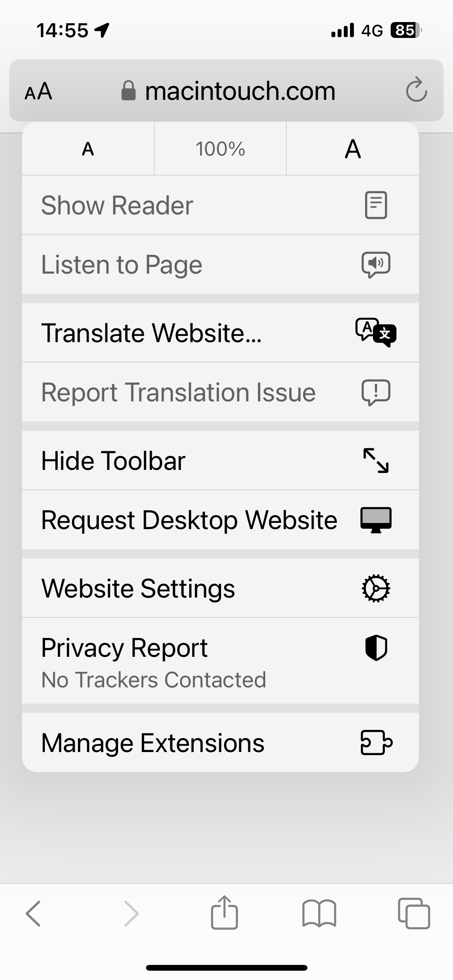Choose Translate Website menu entry
Screen dimensions: 453x980
(x=151, y=333)
